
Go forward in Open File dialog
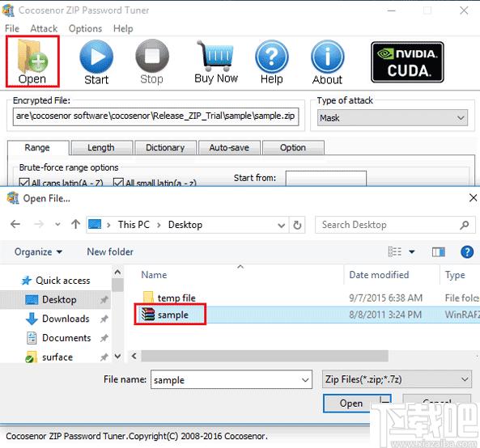(39, 225)
